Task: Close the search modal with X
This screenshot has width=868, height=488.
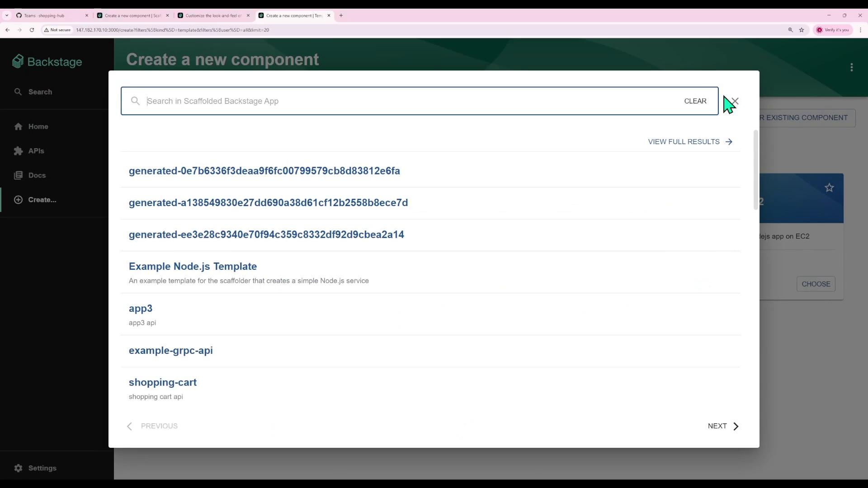Action: point(735,101)
